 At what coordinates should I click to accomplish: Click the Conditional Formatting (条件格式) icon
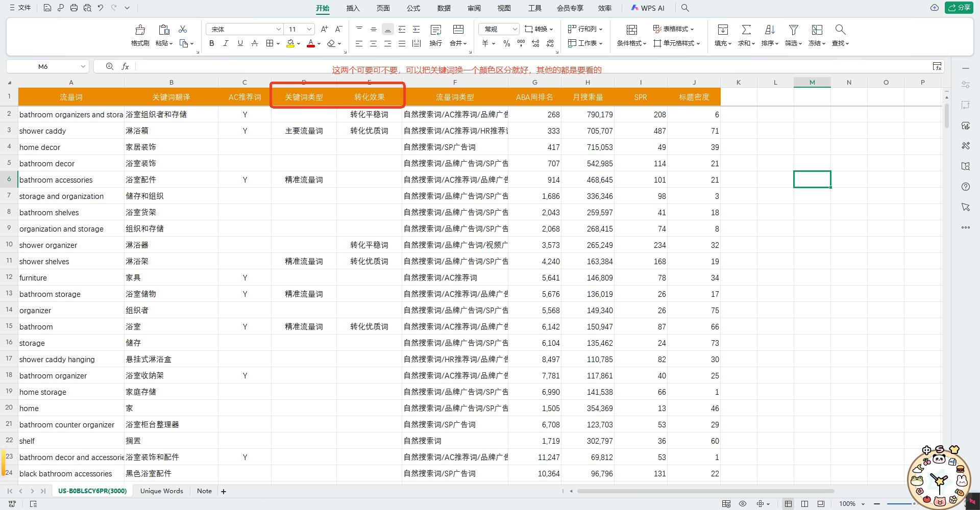(x=632, y=30)
